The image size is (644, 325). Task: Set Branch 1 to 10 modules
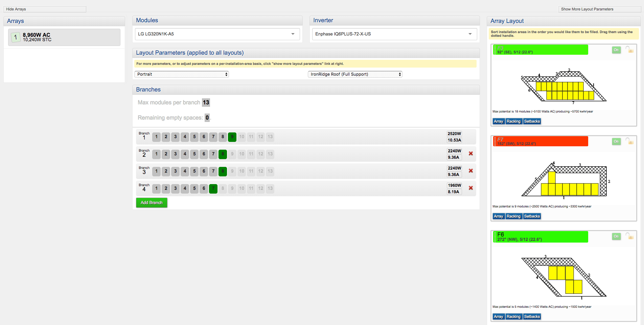[241, 137]
